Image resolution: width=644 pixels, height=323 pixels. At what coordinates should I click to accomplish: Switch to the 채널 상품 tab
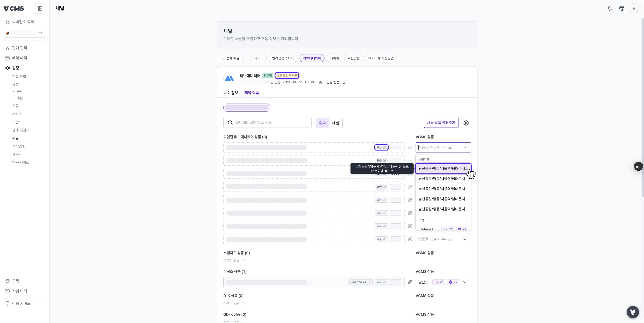(252, 93)
